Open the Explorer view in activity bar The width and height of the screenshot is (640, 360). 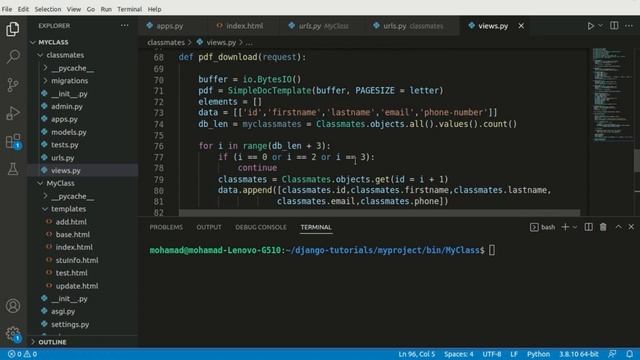pos(13,29)
